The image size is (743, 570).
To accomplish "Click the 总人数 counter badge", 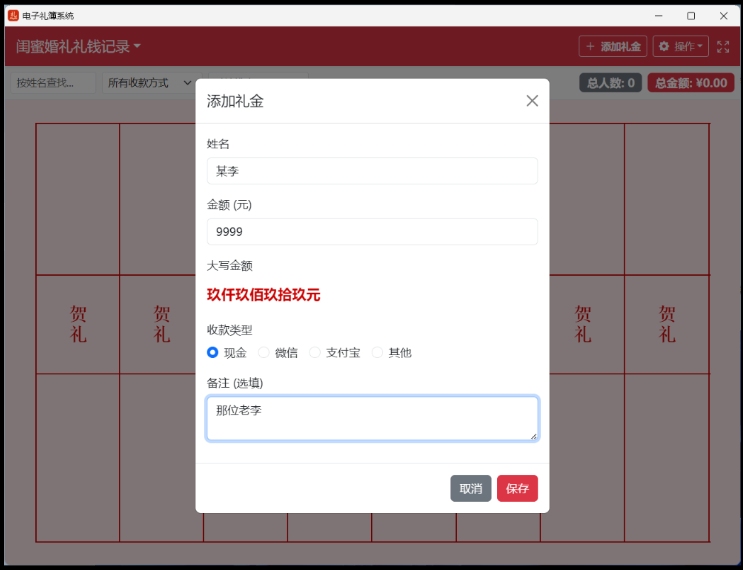I will tap(610, 83).
